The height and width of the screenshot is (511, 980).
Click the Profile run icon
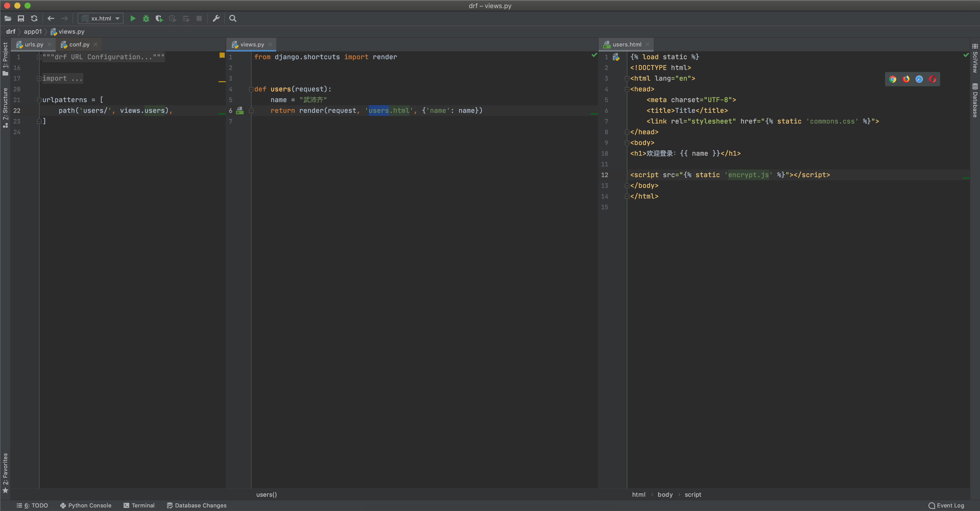point(172,18)
